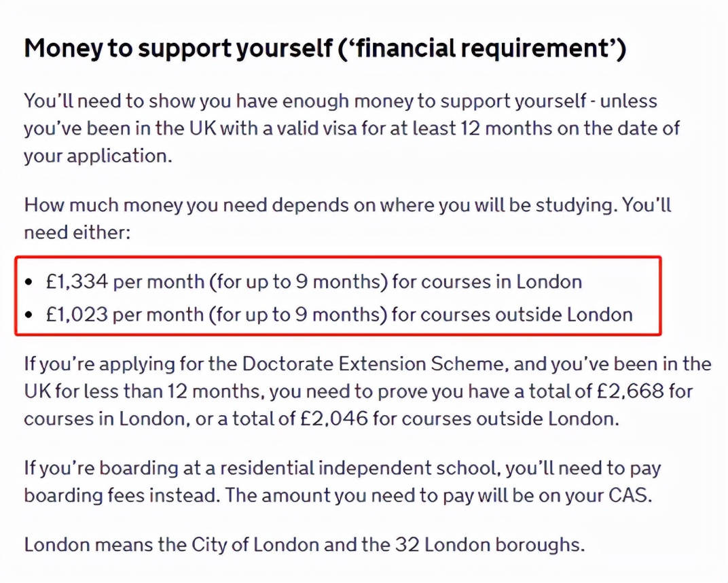Click the 'residential independent school' phrase
Screen dimensions: 728x583
coord(358,467)
